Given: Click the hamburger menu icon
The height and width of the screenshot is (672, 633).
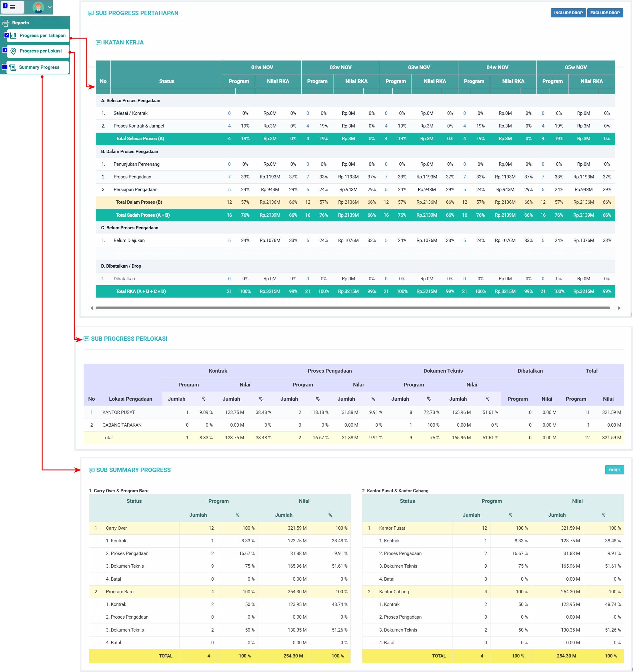Looking at the screenshot, I should 13,7.
